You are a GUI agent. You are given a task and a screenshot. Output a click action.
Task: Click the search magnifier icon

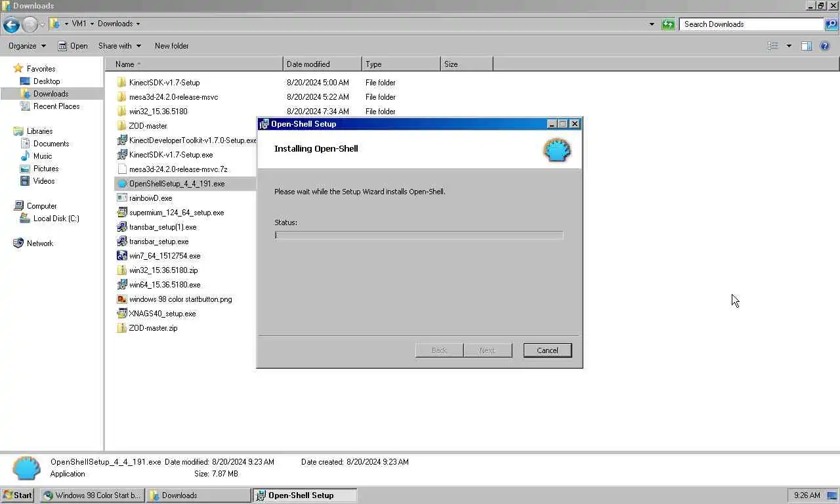831,24
